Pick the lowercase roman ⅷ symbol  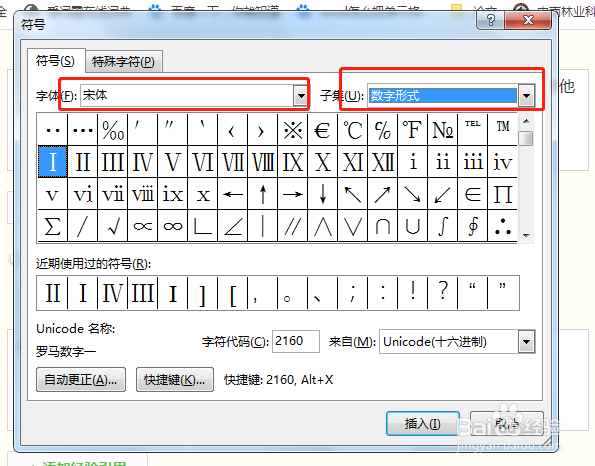[143, 194]
